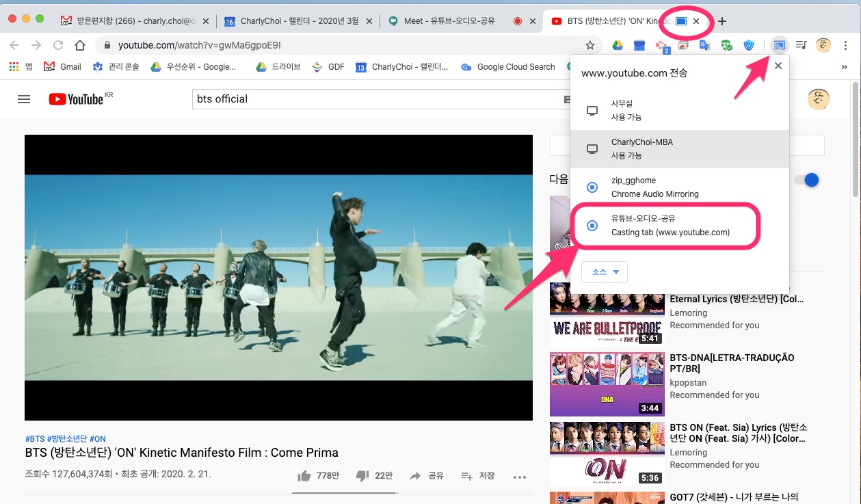Image resolution: width=861 pixels, height=504 pixels.
Task: Click the Chrome Remote Desktop extension icon
Action: tap(683, 46)
